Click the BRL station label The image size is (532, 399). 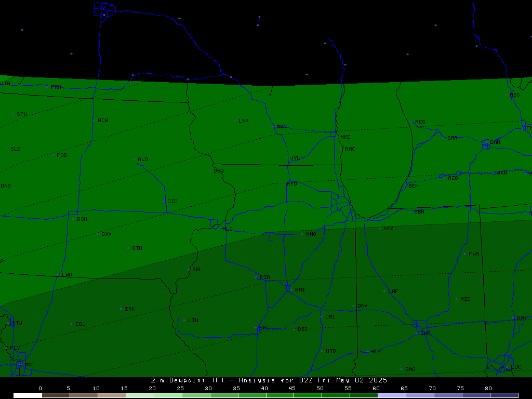pyautogui.click(x=197, y=270)
